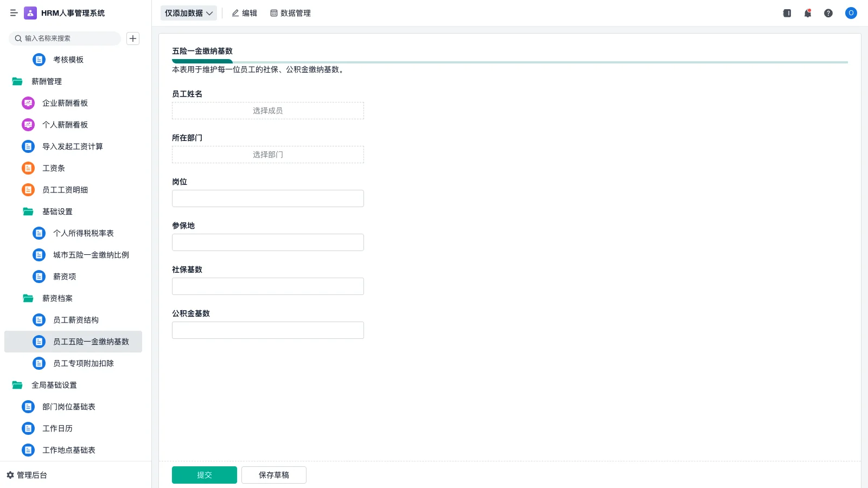The width and height of the screenshot is (868, 488).
Task: Open the help question mark icon
Action: click(x=828, y=13)
